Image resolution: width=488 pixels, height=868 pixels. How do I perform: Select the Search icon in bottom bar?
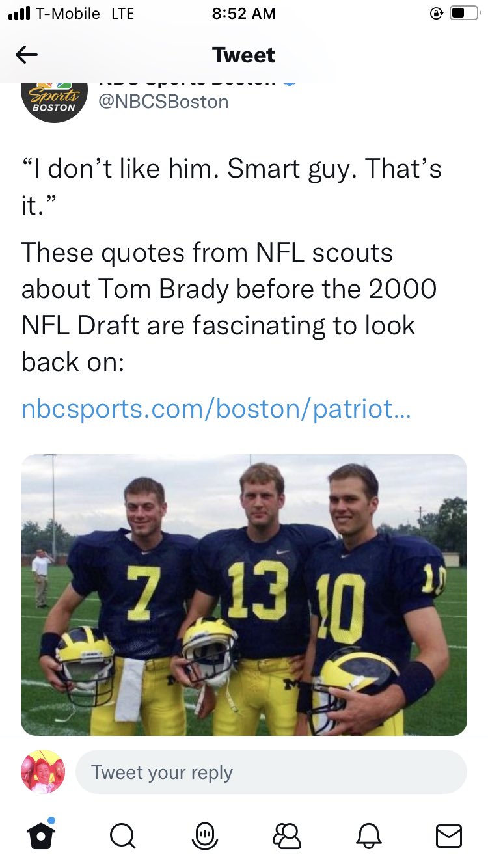point(122,838)
